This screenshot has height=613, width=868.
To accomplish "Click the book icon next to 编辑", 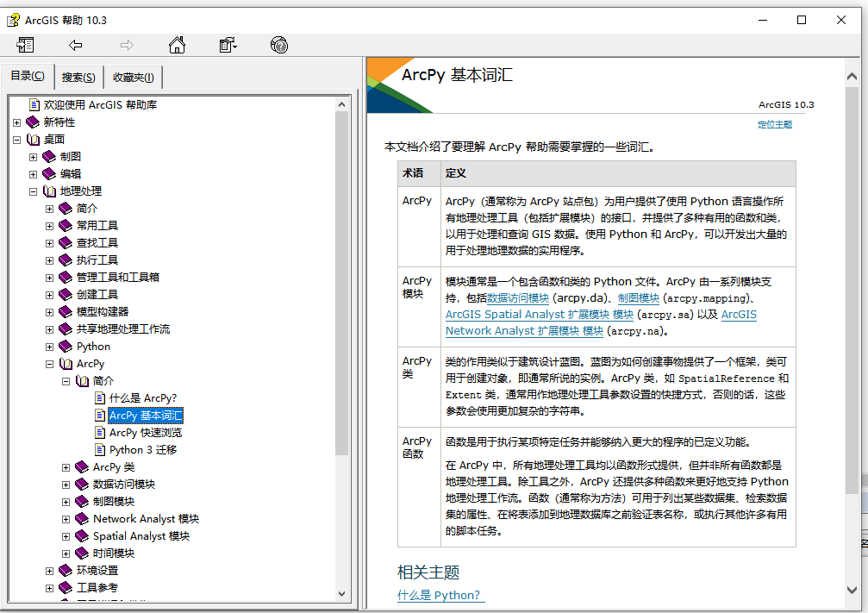I will [x=49, y=174].
